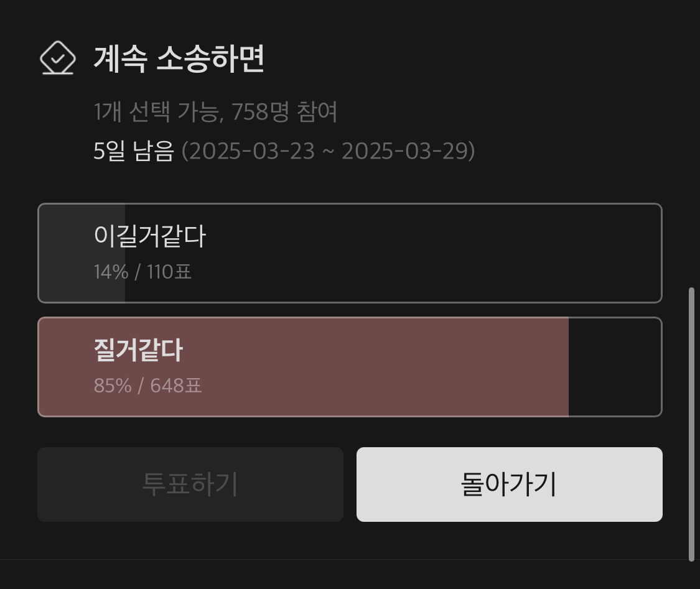The width and height of the screenshot is (700, 589).
Task: Select the '질거같다' poll option
Action: click(x=348, y=367)
